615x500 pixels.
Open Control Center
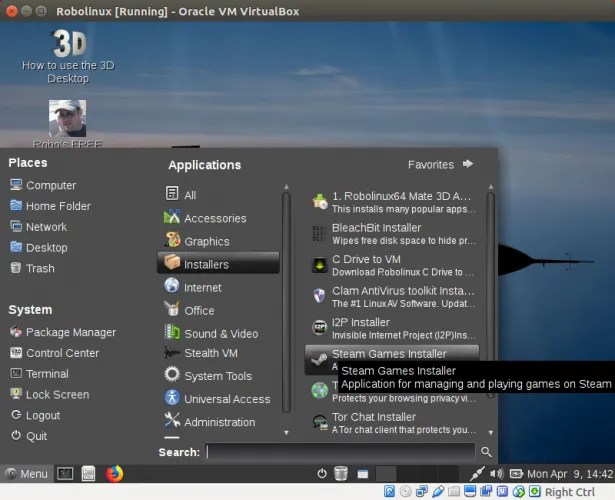click(54, 353)
